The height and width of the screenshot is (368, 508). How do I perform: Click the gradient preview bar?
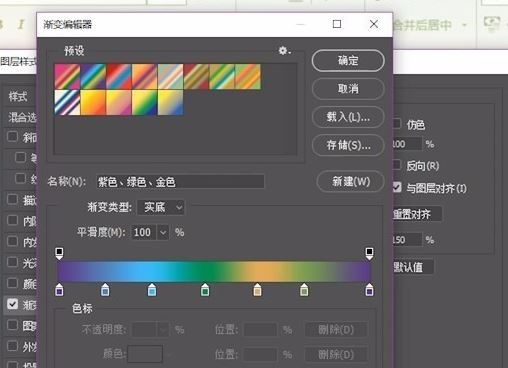(x=214, y=272)
